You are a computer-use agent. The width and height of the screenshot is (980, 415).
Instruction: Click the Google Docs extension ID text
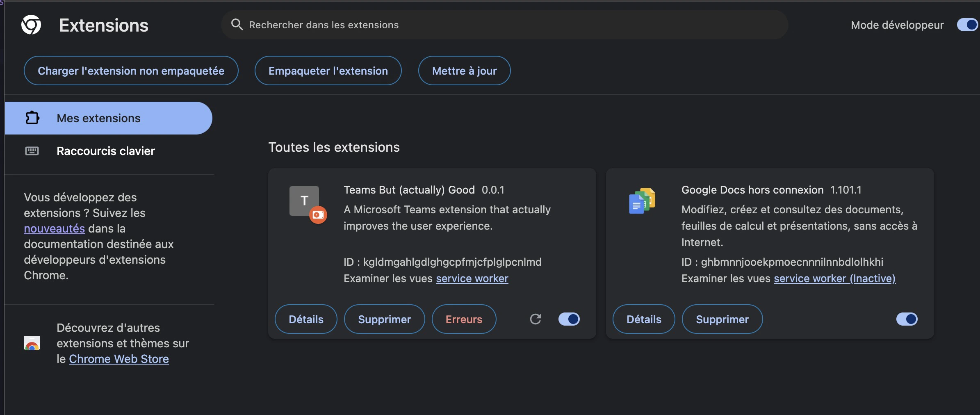click(x=782, y=262)
